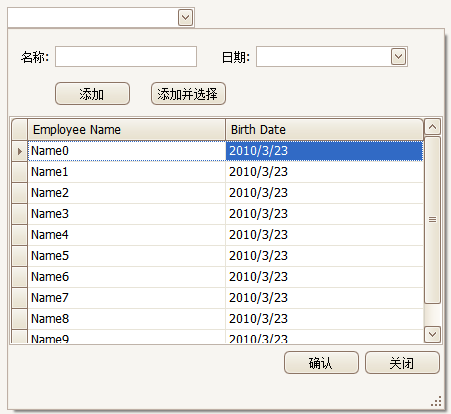Click the row indicator arrow for Name0
The width and height of the screenshot is (451, 414).
[x=19, y=151]
